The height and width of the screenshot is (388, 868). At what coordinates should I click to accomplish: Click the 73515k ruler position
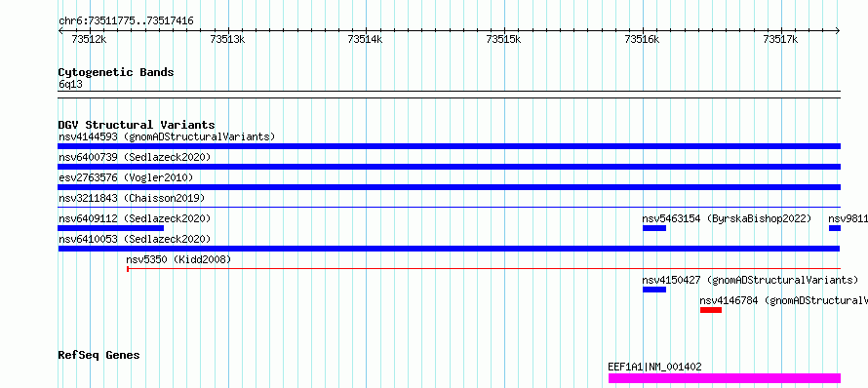click(x=503, y=39)
